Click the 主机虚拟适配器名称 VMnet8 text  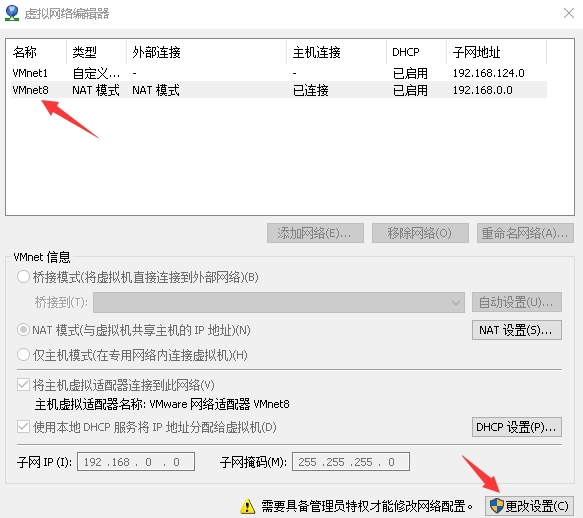162,404
